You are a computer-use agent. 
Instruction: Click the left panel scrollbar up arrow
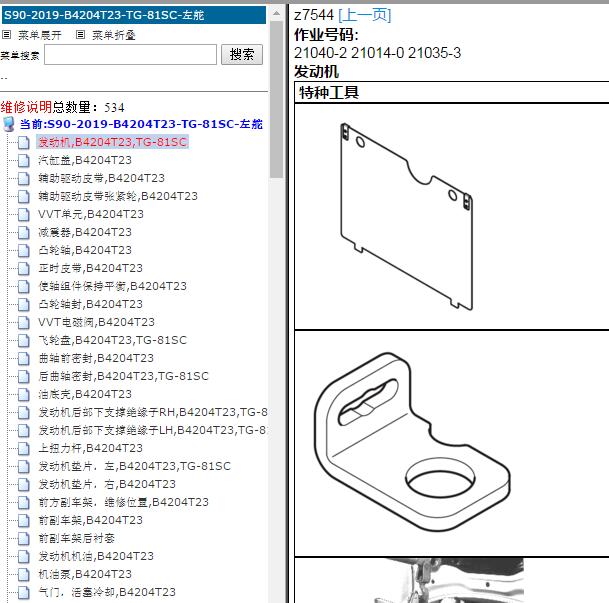pos(276,14)
